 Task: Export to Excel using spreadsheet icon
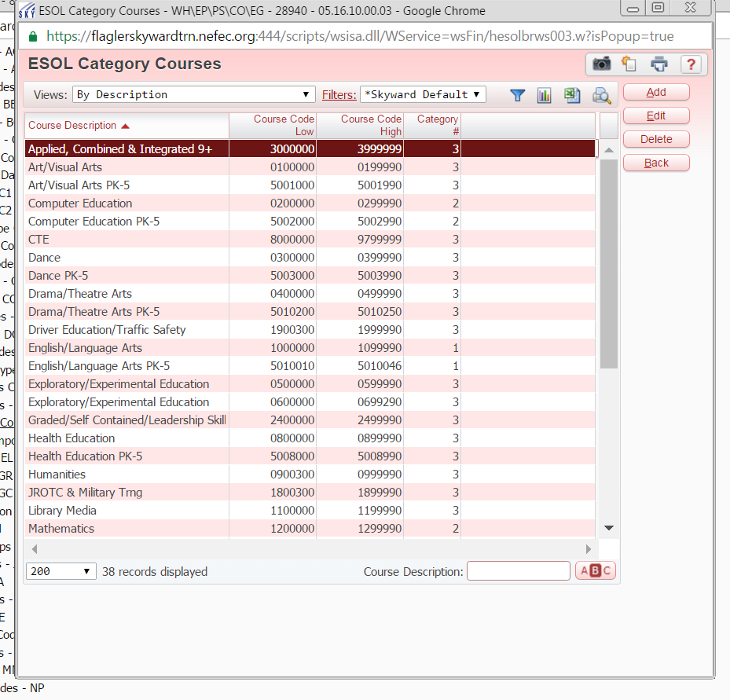point(572,95)
